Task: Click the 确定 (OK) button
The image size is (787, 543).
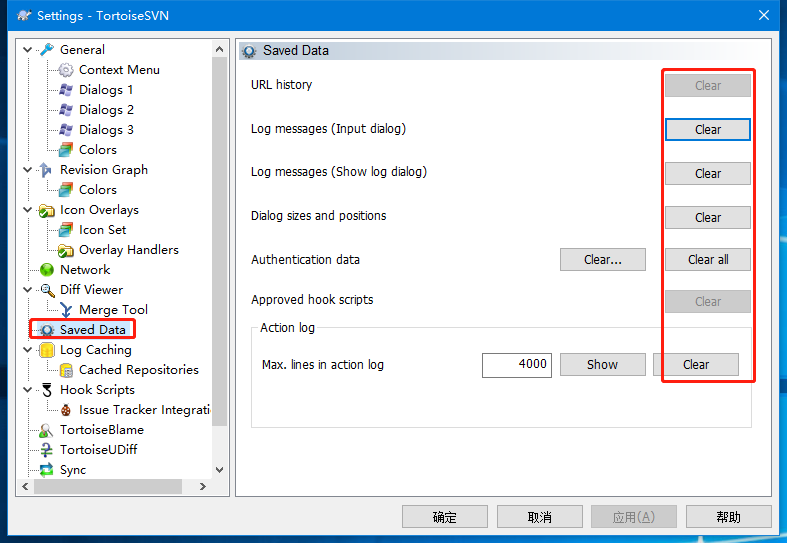Action: coord(445,517)
